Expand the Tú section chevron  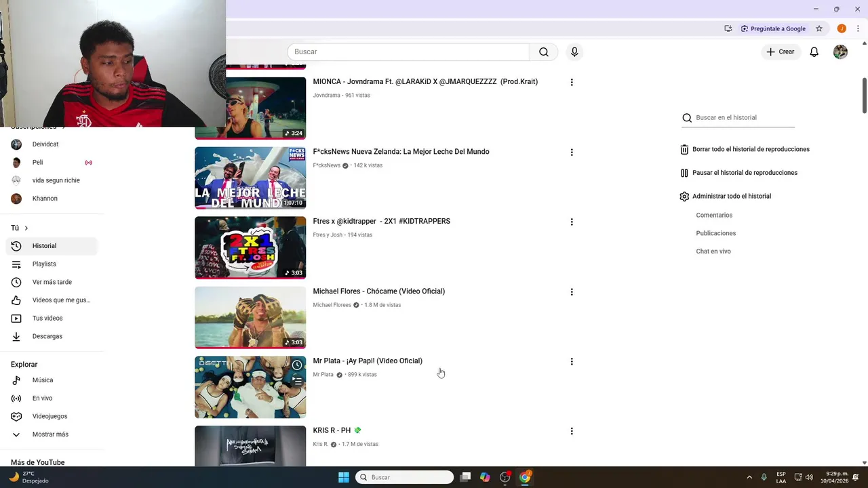point(26,228)
